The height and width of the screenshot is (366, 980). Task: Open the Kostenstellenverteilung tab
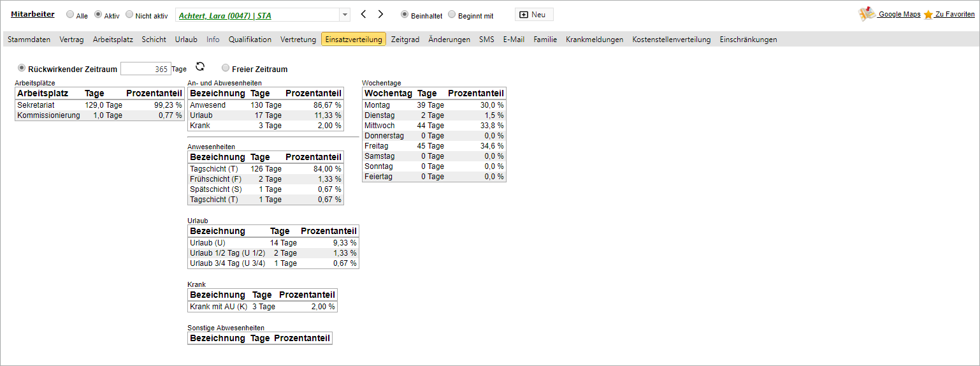(x=672, y=40)
